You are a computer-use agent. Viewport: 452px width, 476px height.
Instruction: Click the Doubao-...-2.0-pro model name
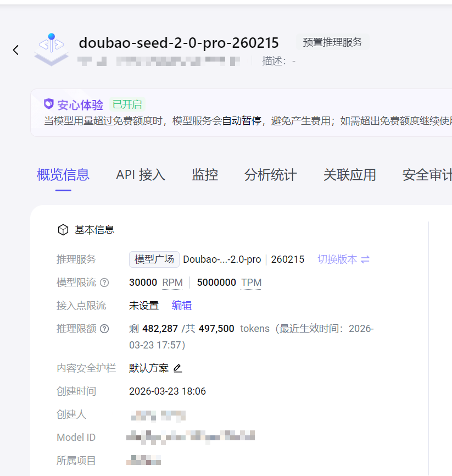pos(222,259)
